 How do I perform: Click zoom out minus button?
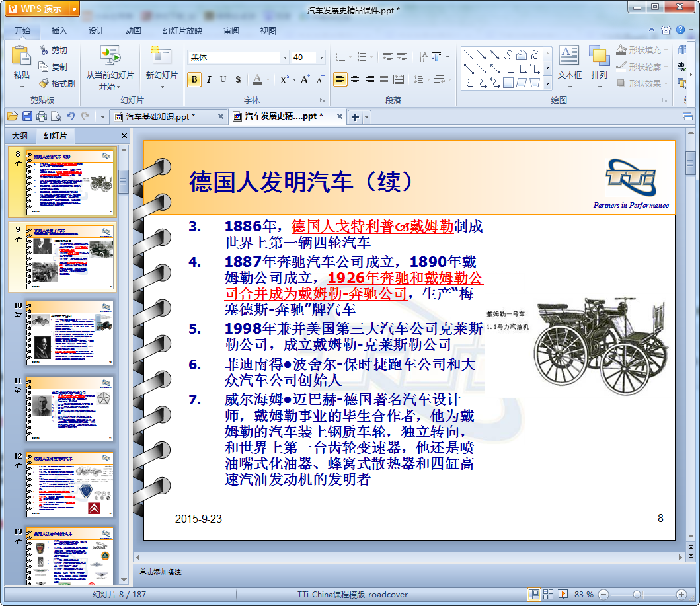(x=603, y=594)
